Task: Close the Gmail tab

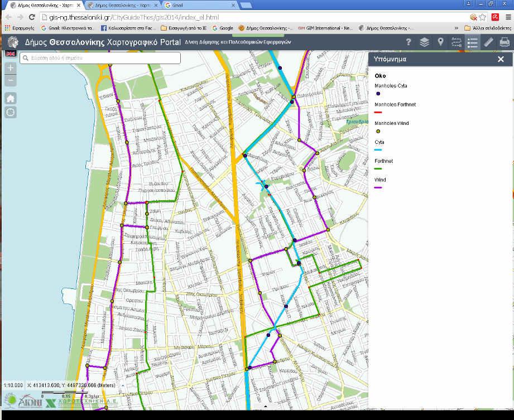Action: coord(233,5)
